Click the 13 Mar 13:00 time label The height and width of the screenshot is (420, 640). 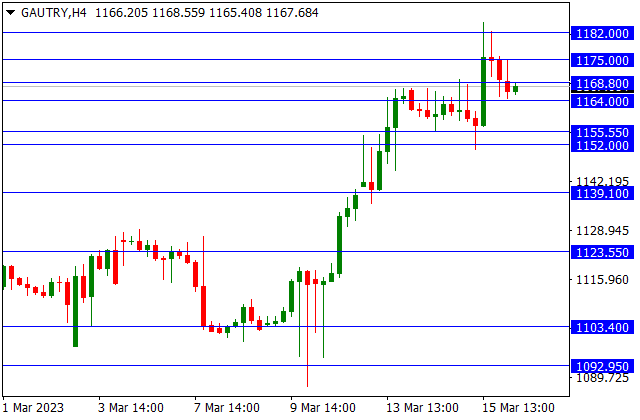point(422,407)
